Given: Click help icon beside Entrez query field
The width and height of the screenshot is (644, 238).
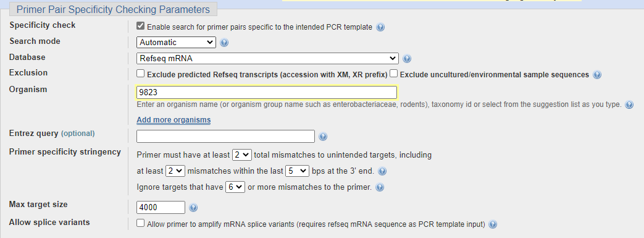Looking at the screenshot, I should click(x=323, y=137).
